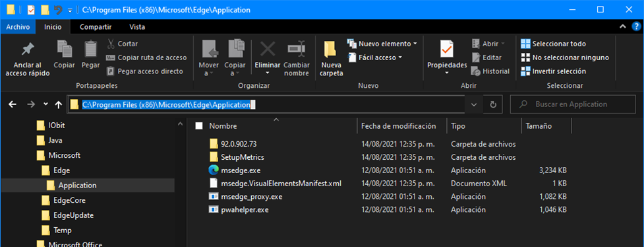Click Seleccionar todo
Viewport: 644px width, 247px height.
[x=553, y=44]
